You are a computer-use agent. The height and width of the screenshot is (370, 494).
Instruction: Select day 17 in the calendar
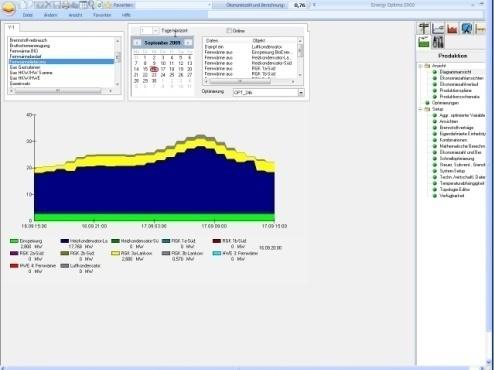click(163, 69)
